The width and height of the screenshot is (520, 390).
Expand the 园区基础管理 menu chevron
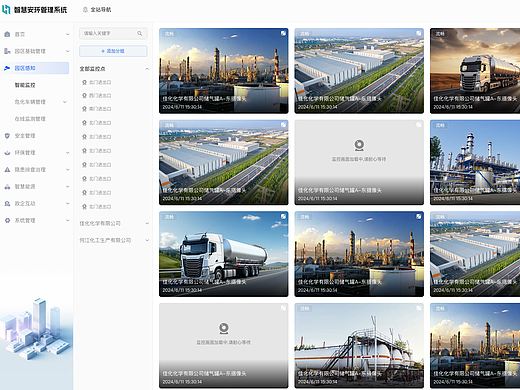[x=68, y=51]
